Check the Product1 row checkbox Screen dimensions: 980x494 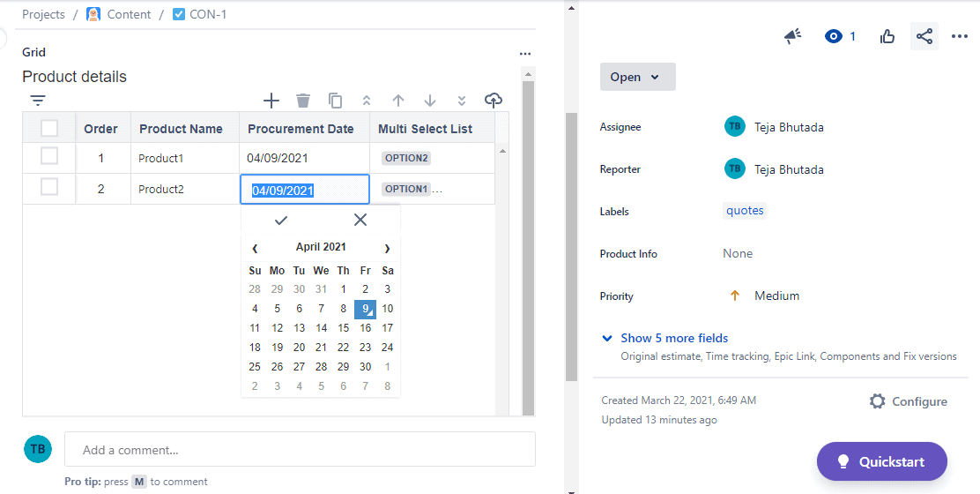[49, 156]
